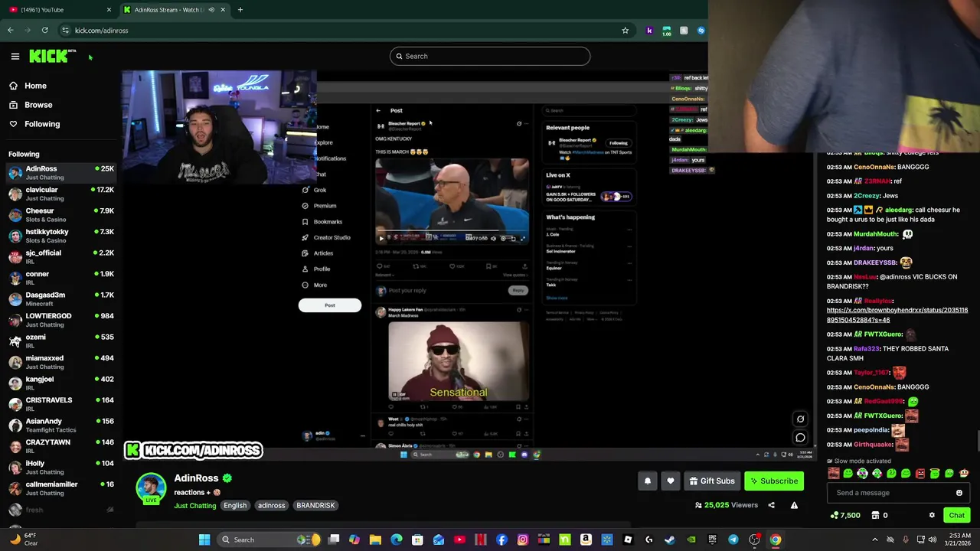The height and width of the screenshot is (551, 980).
Task: Go back in browser
Action: click(10, 31)
